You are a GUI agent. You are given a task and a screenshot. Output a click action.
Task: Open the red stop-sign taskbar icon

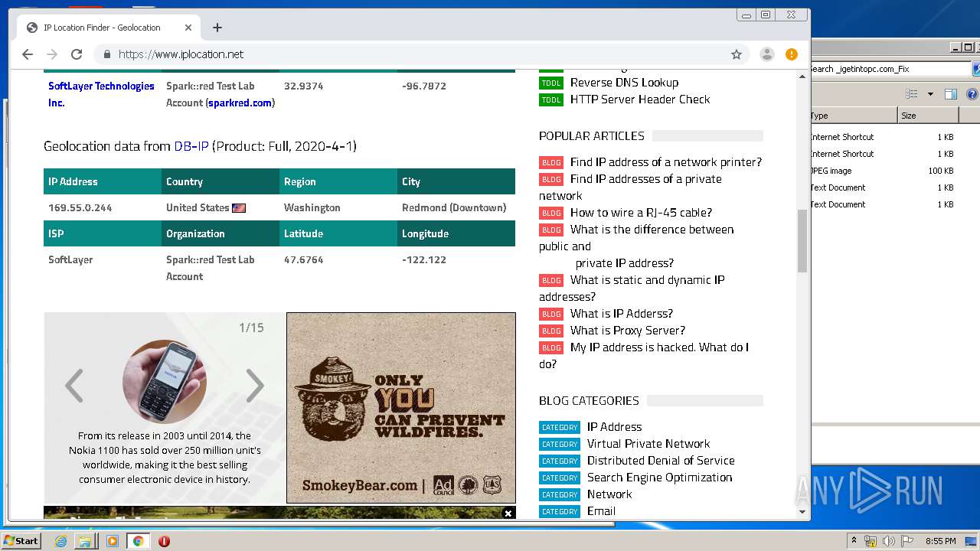[x=164, y=541]
